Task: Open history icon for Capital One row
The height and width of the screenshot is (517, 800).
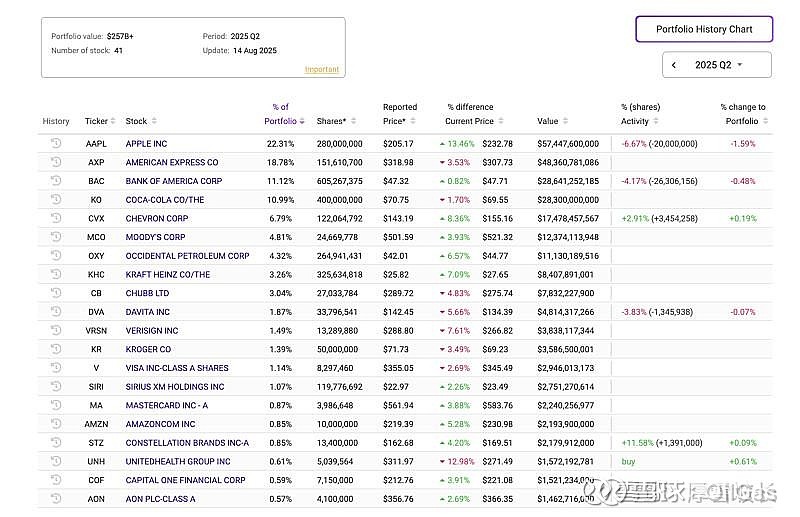Action: (x=56, y=480)
